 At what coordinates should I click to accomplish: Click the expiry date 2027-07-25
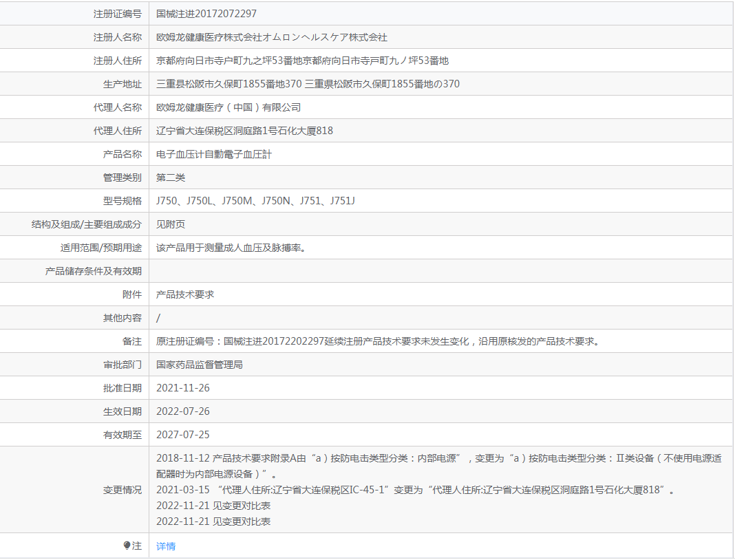click(183, 435)
